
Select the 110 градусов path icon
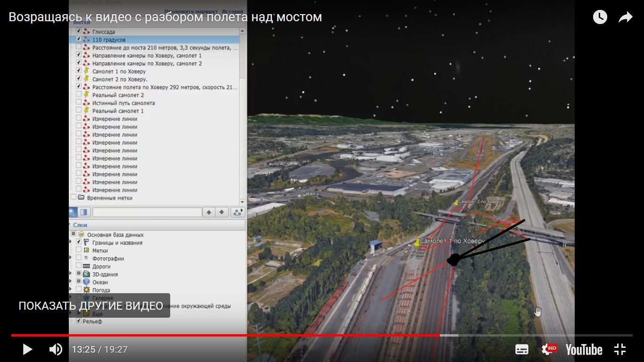[86, 40]
